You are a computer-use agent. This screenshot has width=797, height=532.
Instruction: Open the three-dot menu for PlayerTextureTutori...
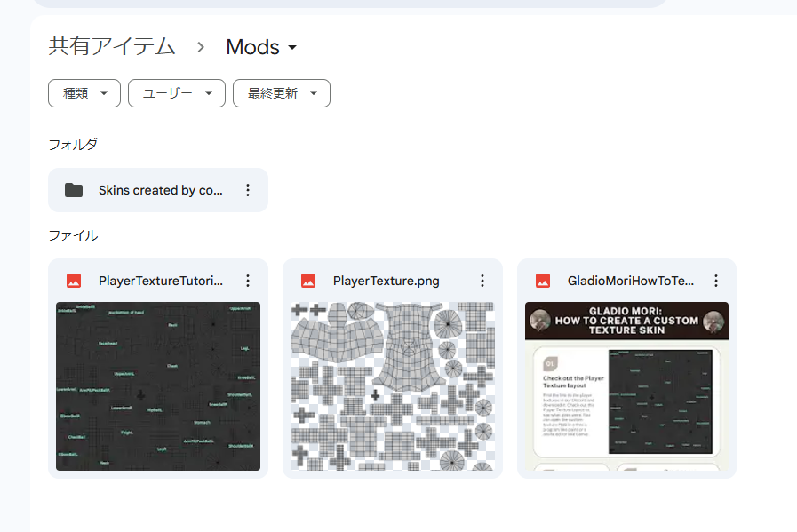click(x=248, y=281)
